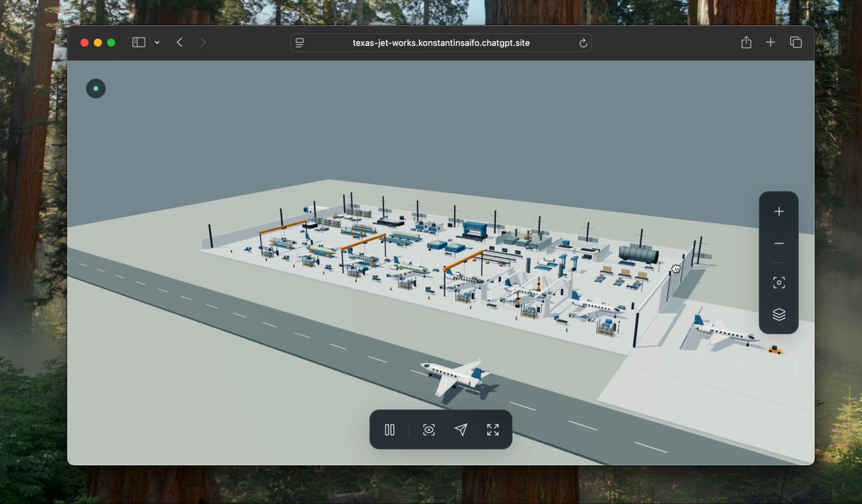The width and height of the screenshot is (862, 504).
Task: Zoom in with the plus button in the right panel
Action: pyautogui.click(x=779, y=211)
